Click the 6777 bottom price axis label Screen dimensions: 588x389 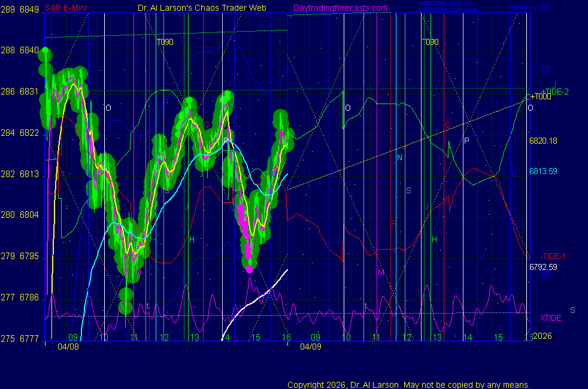point(29,339)
